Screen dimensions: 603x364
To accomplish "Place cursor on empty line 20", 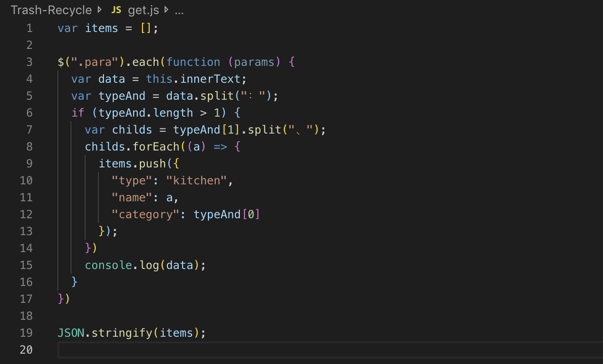I will click(x=282, y=350).
